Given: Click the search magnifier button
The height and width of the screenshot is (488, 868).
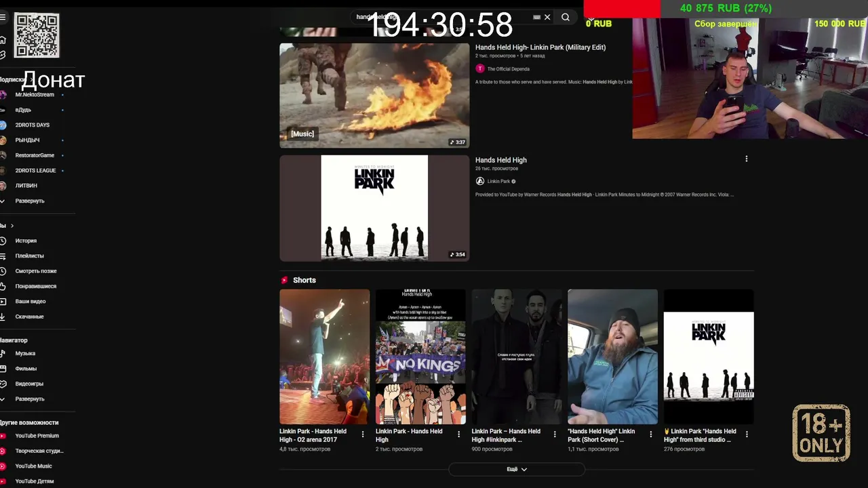Looking at the screenshot, I should pos(566,17).
